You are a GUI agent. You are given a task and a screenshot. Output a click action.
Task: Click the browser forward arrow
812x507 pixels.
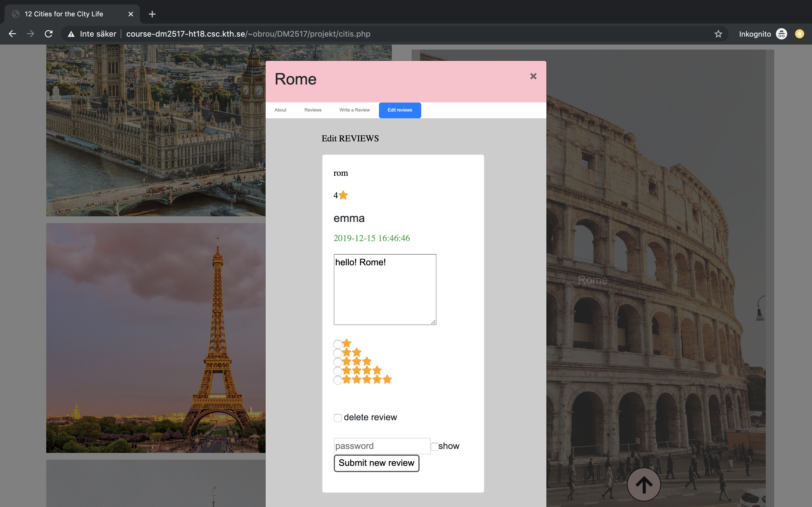coord(30,34)
